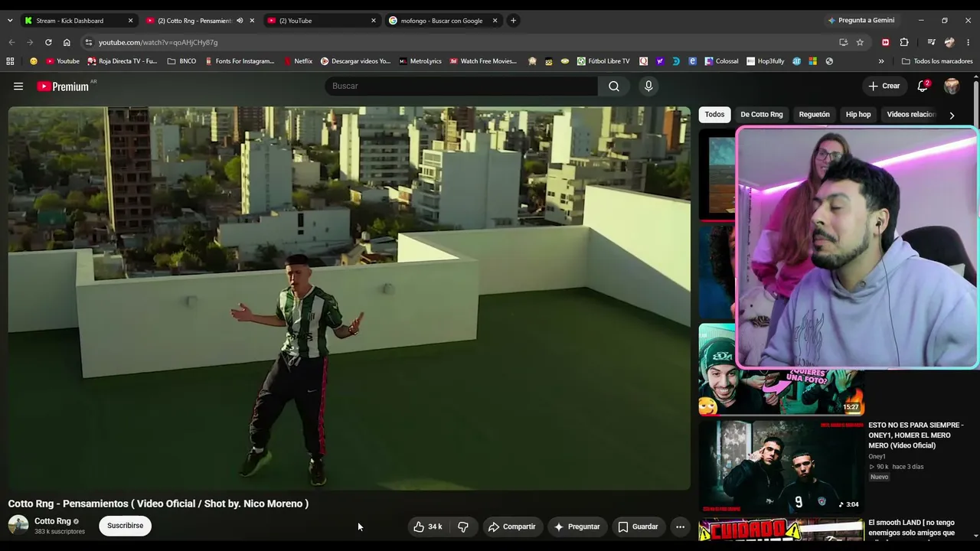This screenshot has height=551, width=980.
Task: View site information icon in address bar
Action: click(89, 42)
